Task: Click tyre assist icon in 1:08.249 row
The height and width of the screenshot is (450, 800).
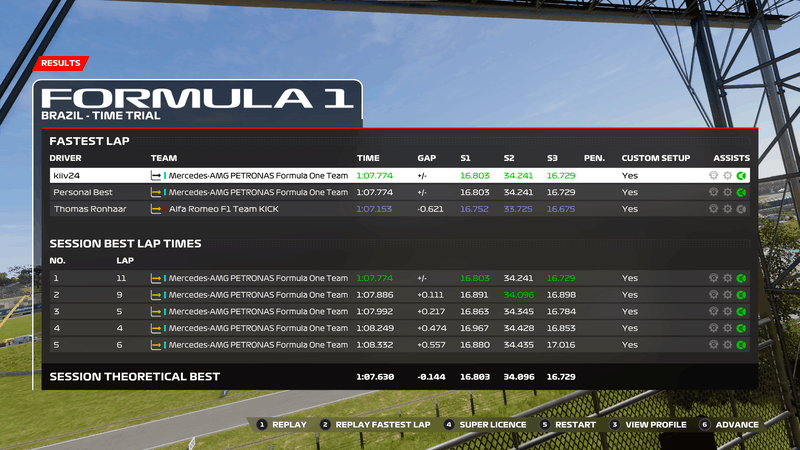Action: point(713,328)
